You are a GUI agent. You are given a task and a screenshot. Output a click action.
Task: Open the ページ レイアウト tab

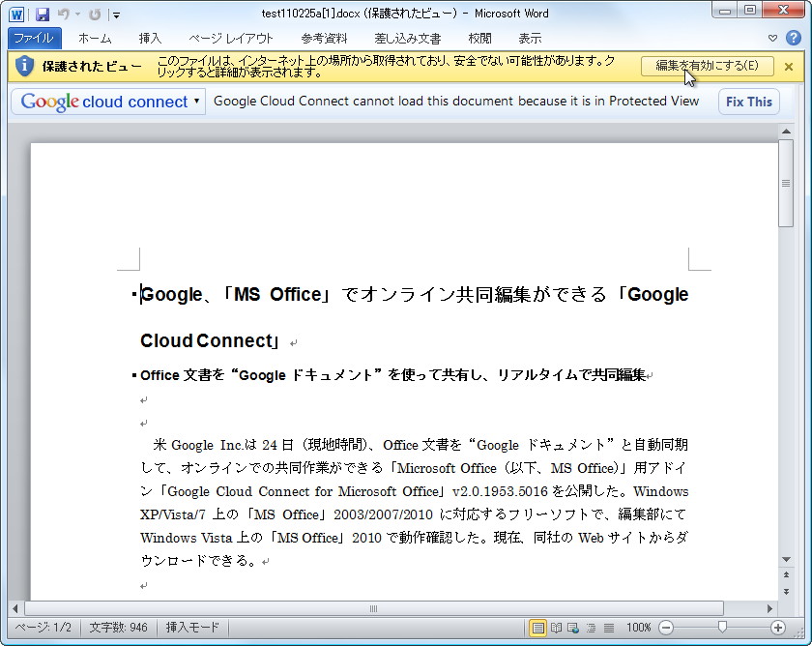(230, 39)
